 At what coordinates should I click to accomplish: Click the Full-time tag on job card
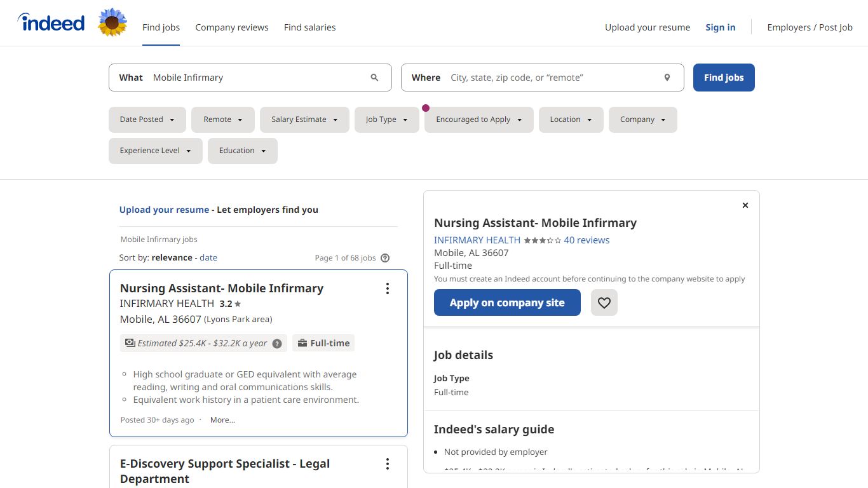tap(323, 343)
